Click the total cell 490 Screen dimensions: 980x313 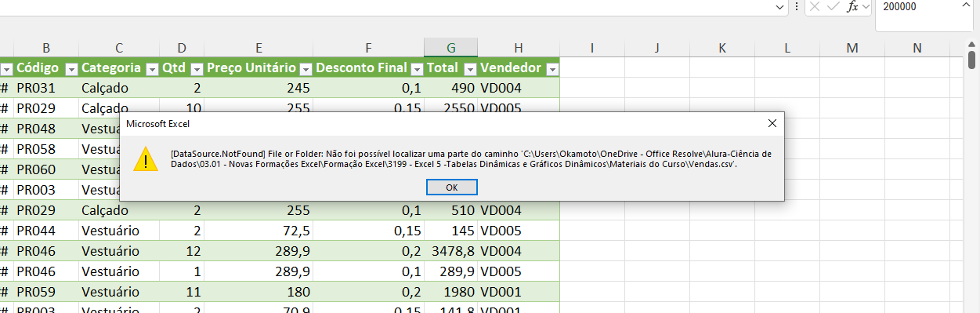tap(451, 89)
